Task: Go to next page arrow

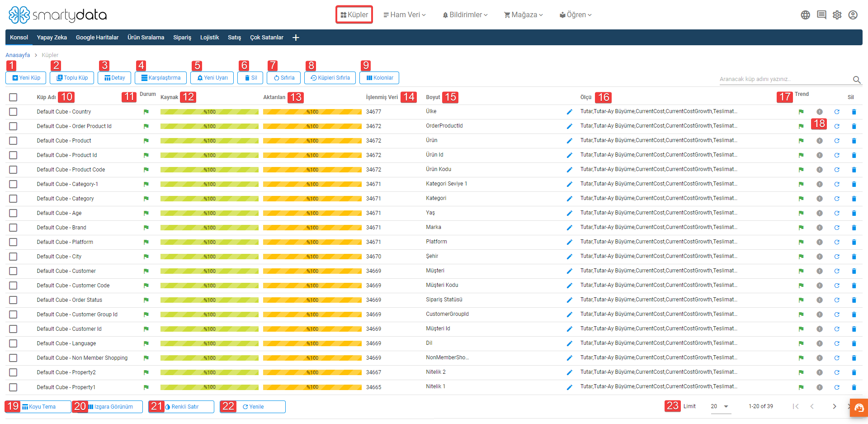Action: point(835,406)
